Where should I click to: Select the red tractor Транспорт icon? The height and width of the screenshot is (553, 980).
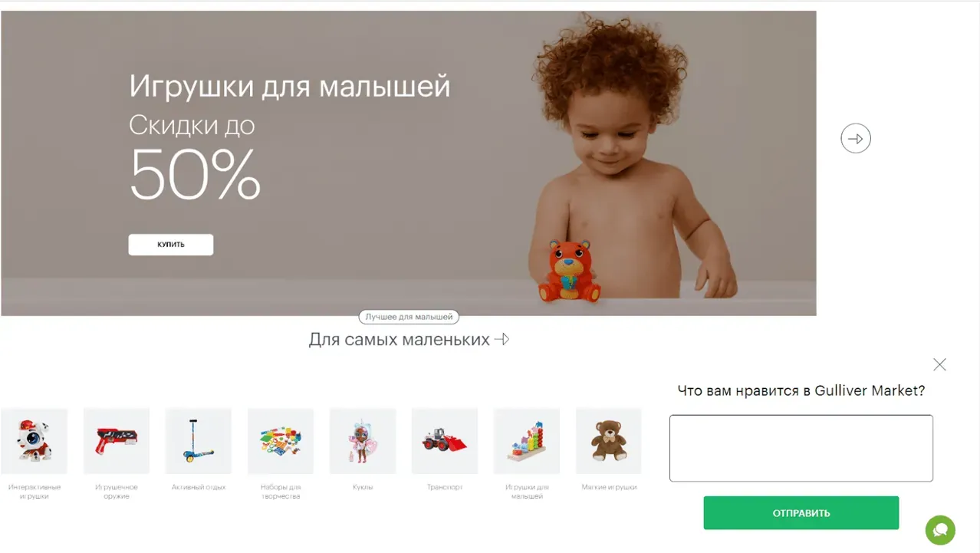[445, 441]
